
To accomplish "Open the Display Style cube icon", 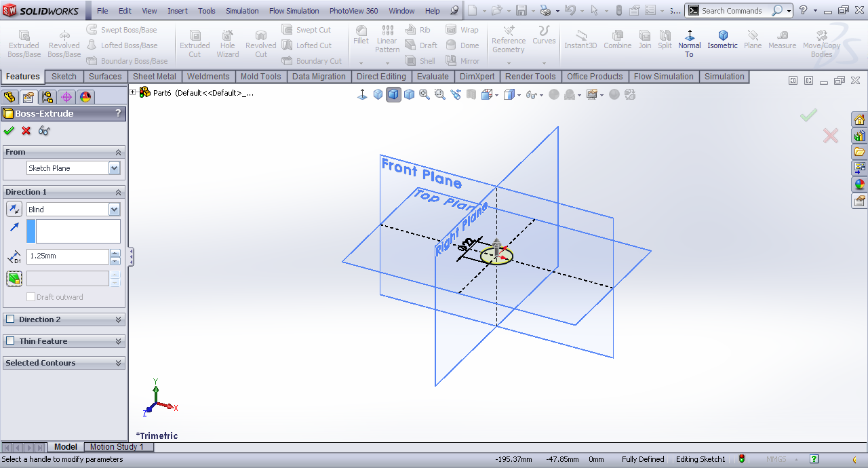I will click(x=509, y=95).
